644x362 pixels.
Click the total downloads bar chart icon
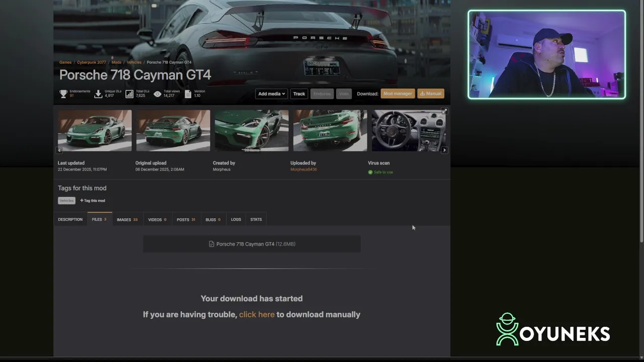pyautogui.click(x=129, y=94)
